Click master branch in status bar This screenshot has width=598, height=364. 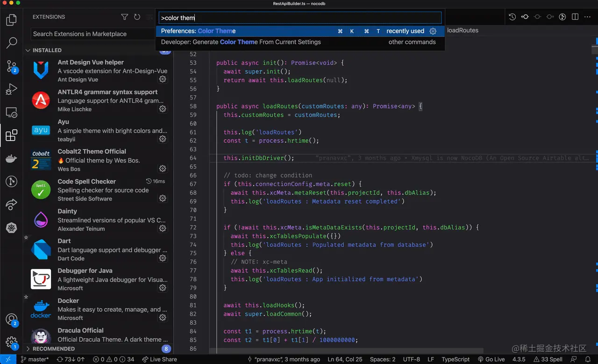point(35,359)
